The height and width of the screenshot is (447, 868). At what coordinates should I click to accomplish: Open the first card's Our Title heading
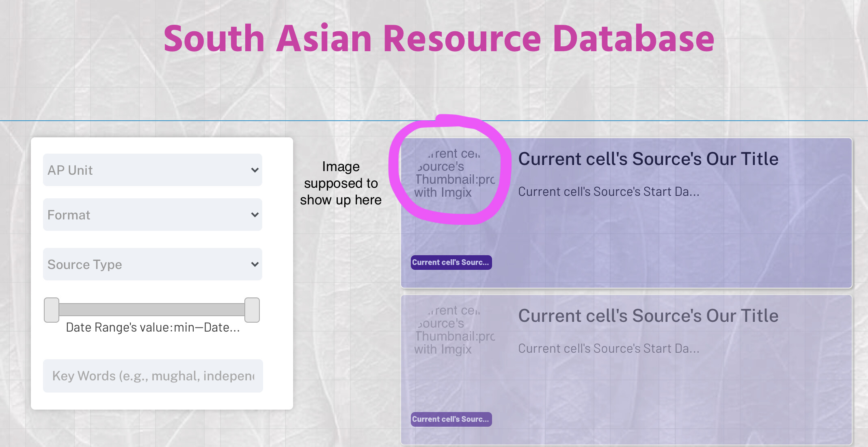pos(648,159)
